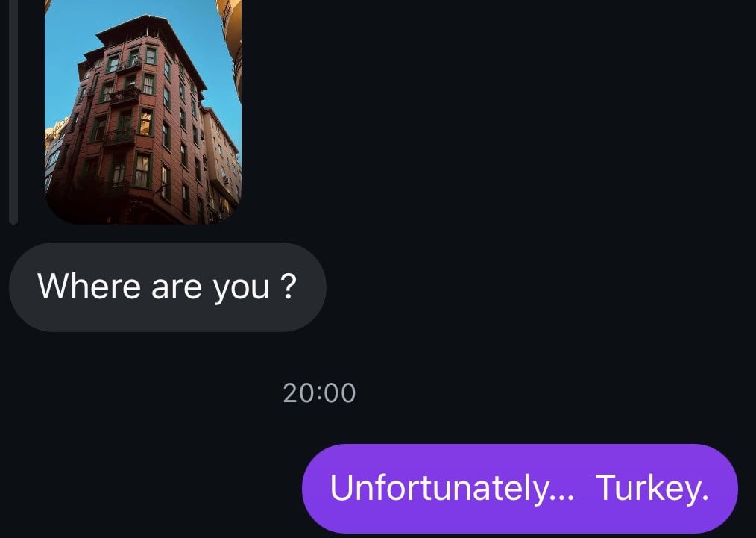Screen dimensions: 756x538
Task: Click the vertical reply bar beside the photo
Action: [x=13, y=112]
